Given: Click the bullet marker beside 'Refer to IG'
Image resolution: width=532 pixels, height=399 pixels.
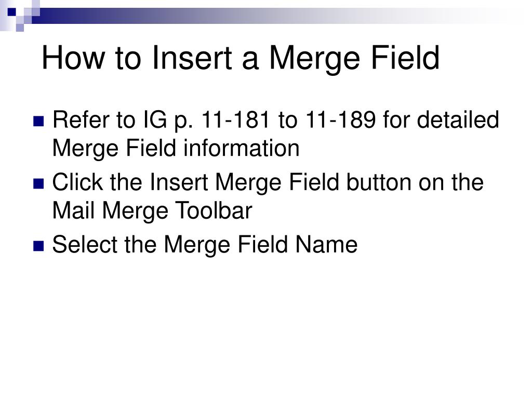Looking at the screenshot, I should click(x=38, y=121).
